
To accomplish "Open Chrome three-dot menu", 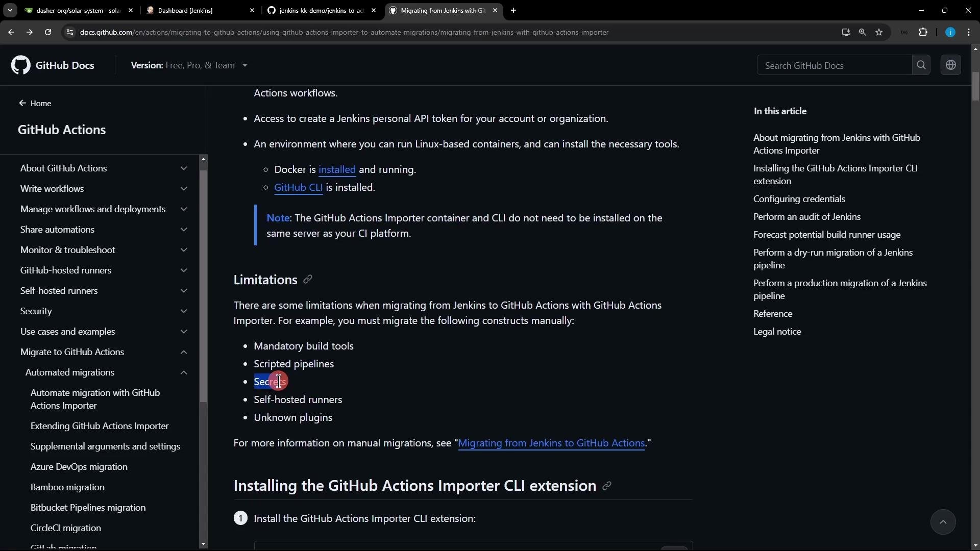I will coord(969,32).
